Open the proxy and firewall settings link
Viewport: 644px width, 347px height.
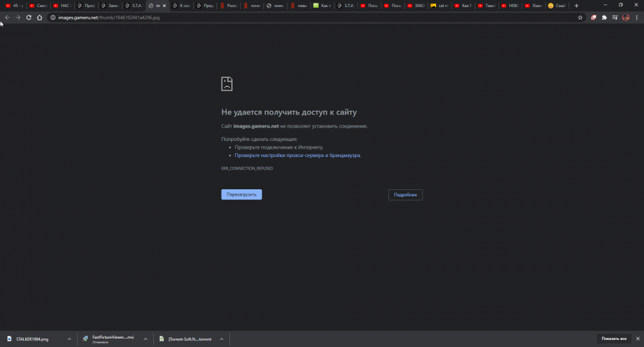(x=298, y=155)
